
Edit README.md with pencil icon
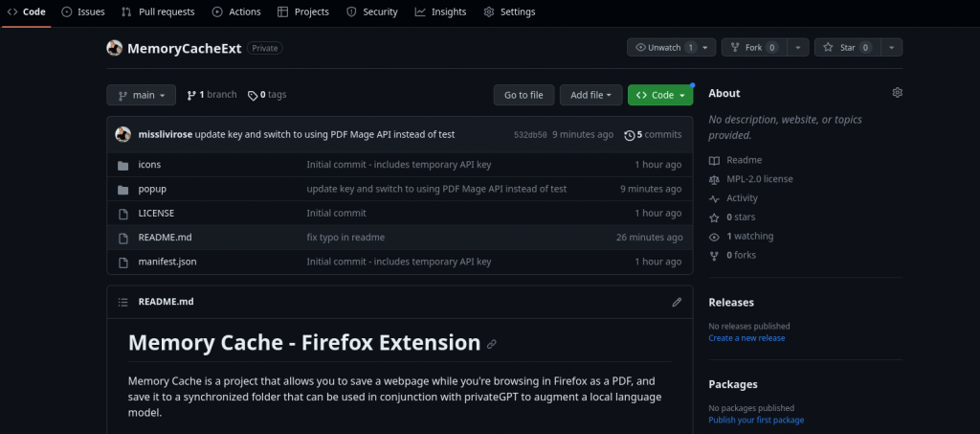coord(677,302)
